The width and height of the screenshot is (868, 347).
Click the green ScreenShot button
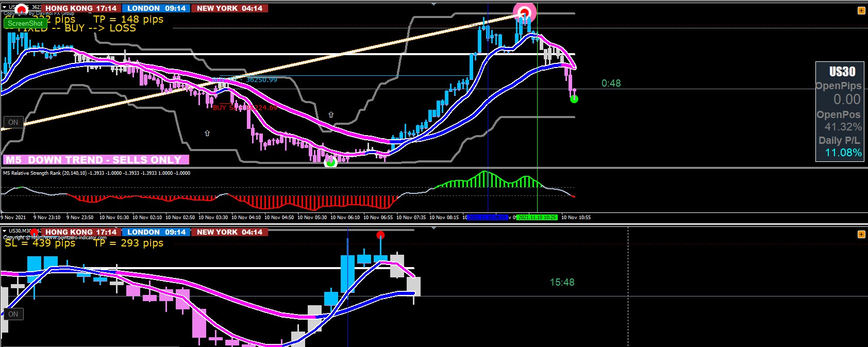pos(25,23)
